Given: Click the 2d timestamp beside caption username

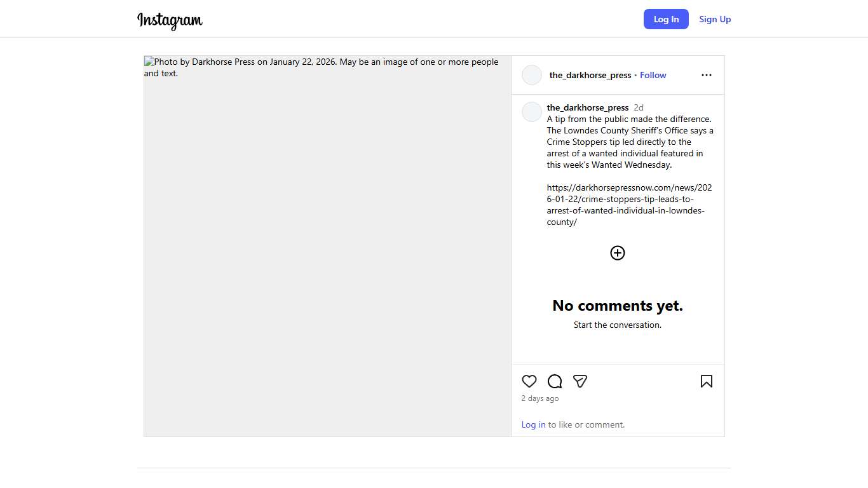Looking at the screenshot, I should click(638, 107).
